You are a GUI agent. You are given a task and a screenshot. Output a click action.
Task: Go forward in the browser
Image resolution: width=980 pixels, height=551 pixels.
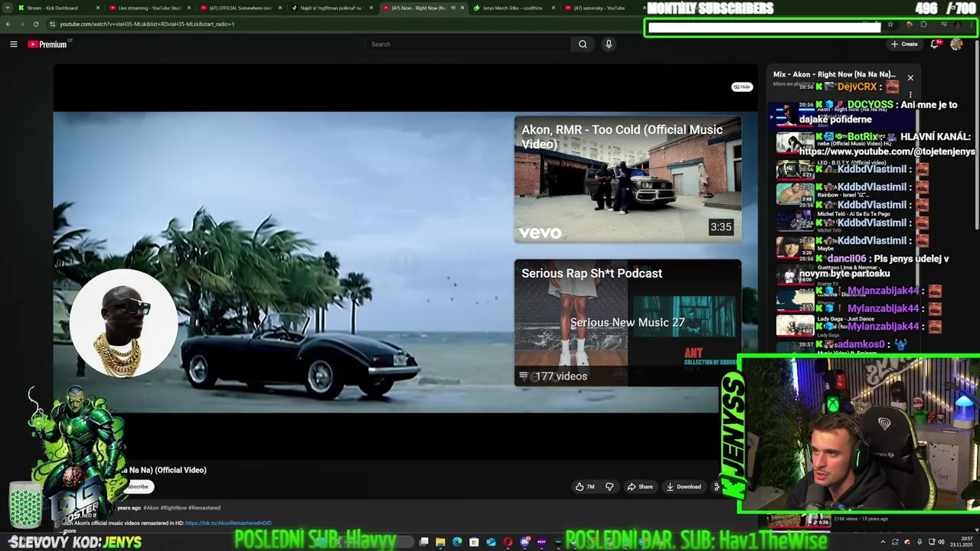tap(21, 24)
